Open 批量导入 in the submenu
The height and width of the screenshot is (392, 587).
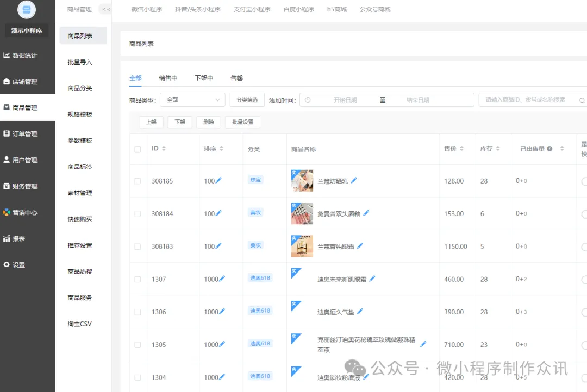point(80,62)
